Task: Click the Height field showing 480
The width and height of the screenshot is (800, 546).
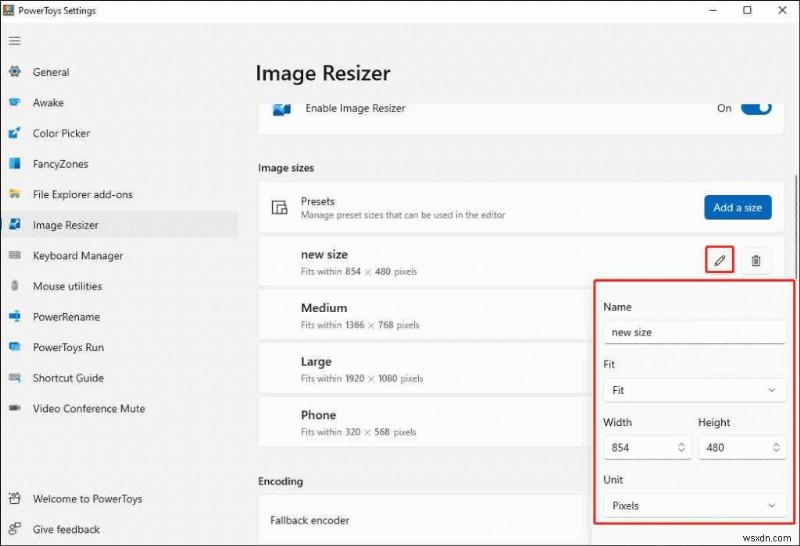Action: (742, 448)
